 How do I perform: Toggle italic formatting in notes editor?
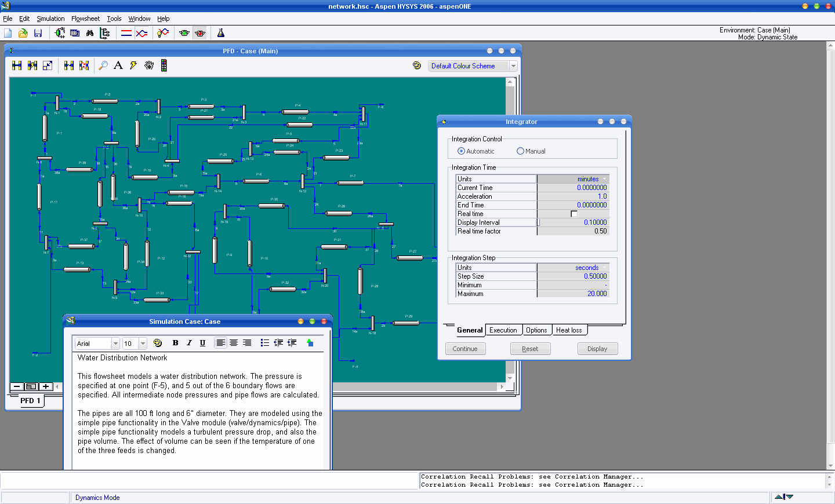(189, 343)
